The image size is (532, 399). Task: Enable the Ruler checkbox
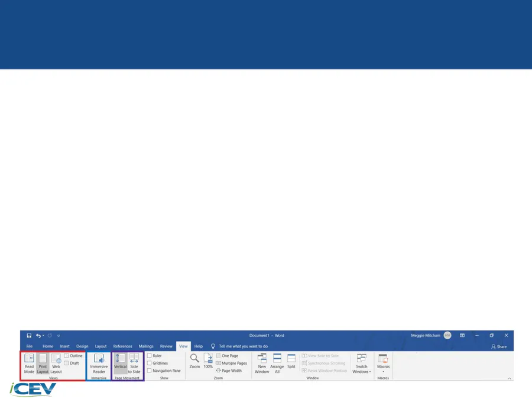150,356
